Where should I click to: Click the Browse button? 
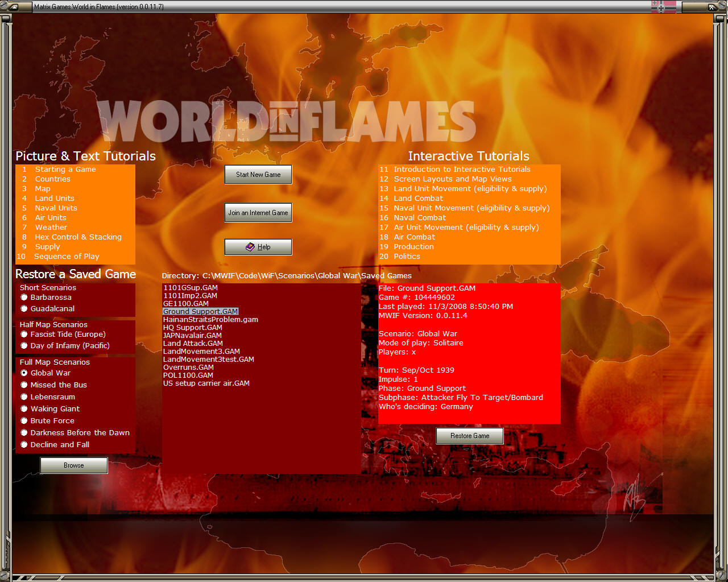tap(74, 465)
